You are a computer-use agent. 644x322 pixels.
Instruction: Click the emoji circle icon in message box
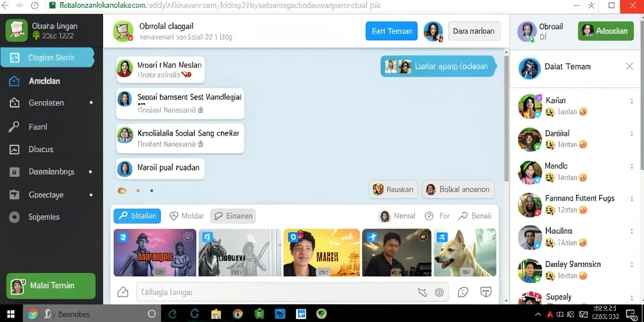[439, 292]
